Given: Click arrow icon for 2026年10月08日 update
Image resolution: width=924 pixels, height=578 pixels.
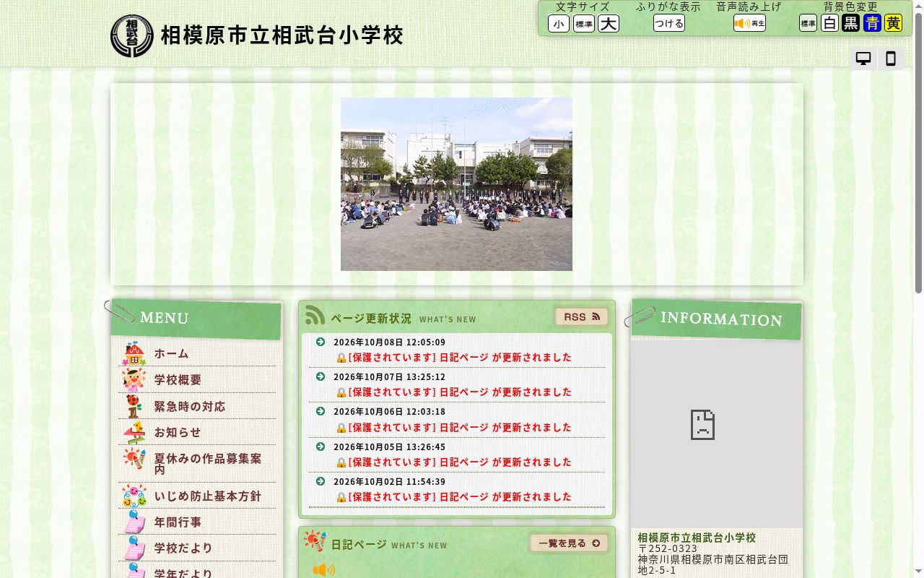Looking at the screenshot, I should point(321,342).
